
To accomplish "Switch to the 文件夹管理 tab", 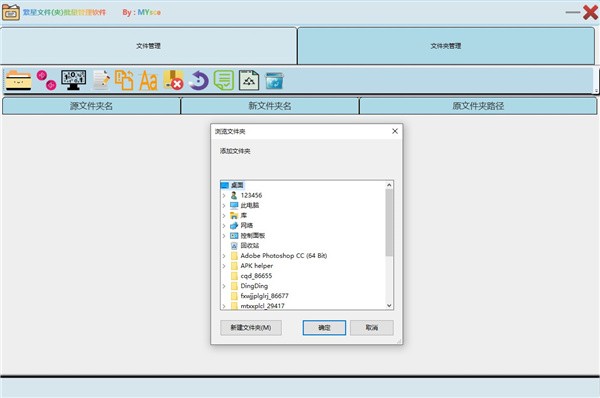I will [446, 46].
